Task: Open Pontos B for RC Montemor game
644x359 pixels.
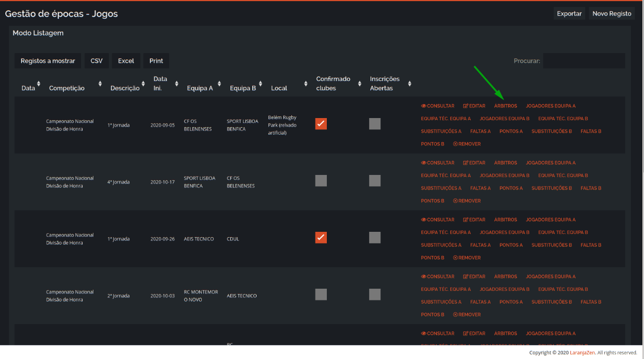Action: click(x=433, y=315)
